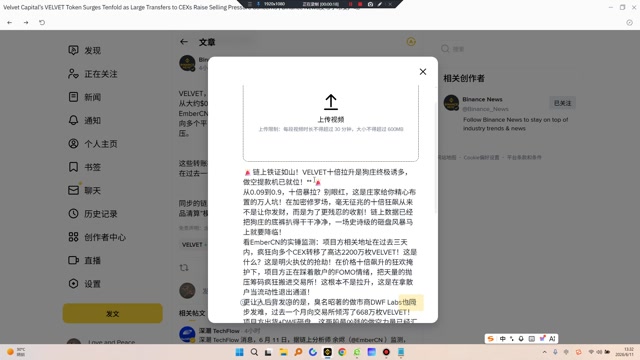Open 发现 (Discover) in sidebar
This screenshot has width=640, height=360.
[x=84, y=51]
